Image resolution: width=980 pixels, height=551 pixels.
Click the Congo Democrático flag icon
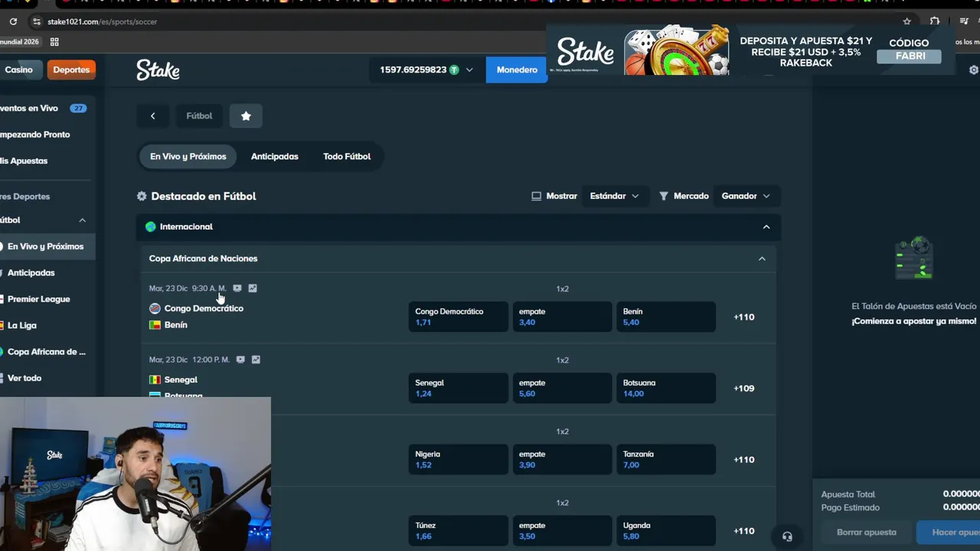point(155,308)
